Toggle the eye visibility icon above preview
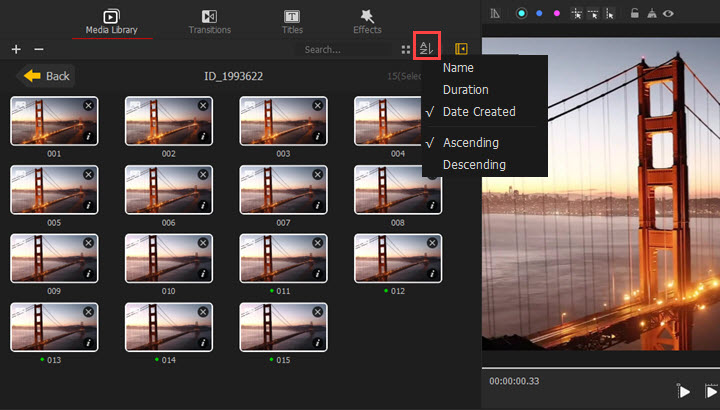Image resolution: width=720 pixels, height=410 pixels. click(x=668, y=14)
